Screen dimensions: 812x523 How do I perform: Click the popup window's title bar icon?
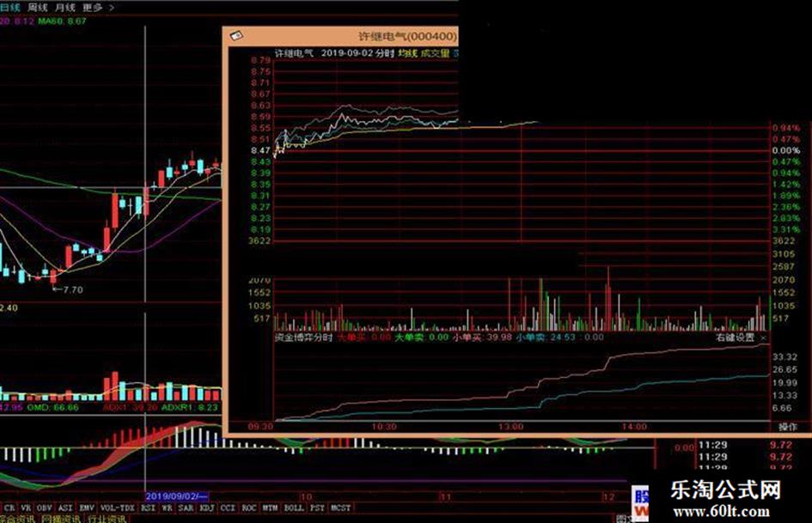click(236, 35)
